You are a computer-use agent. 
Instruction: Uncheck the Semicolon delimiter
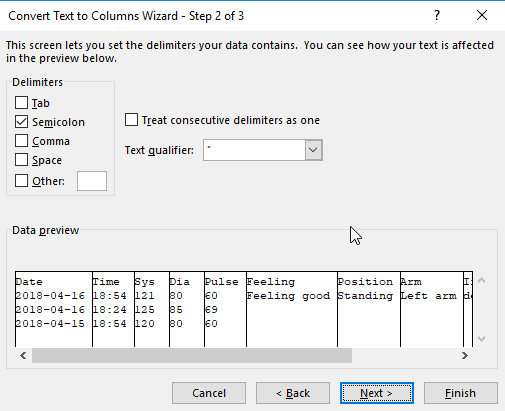(21, 122)
